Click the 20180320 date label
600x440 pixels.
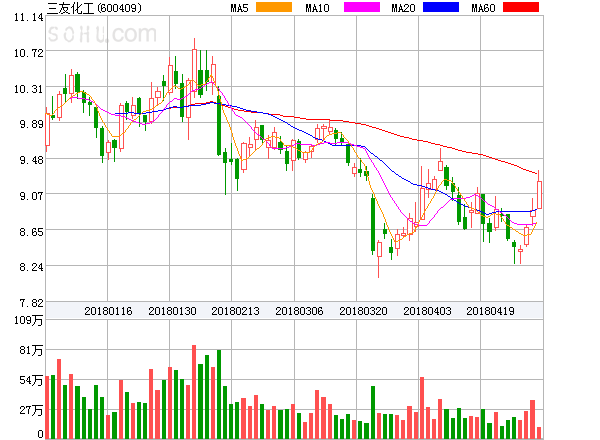[363, 311]
